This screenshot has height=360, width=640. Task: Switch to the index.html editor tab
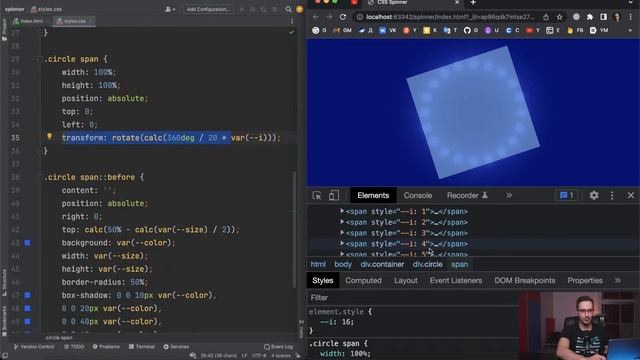point(31,21)
